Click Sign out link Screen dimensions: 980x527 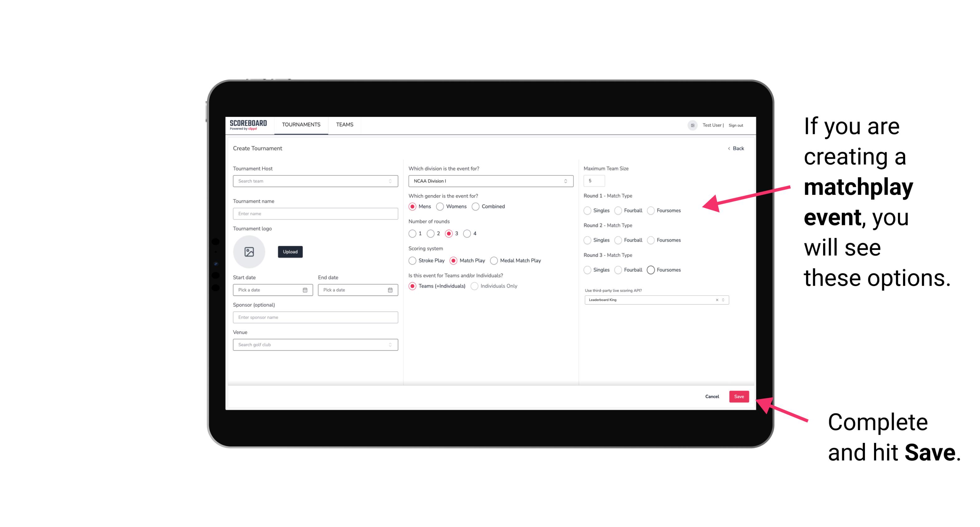pyautogui.click(x=736, y=125)
